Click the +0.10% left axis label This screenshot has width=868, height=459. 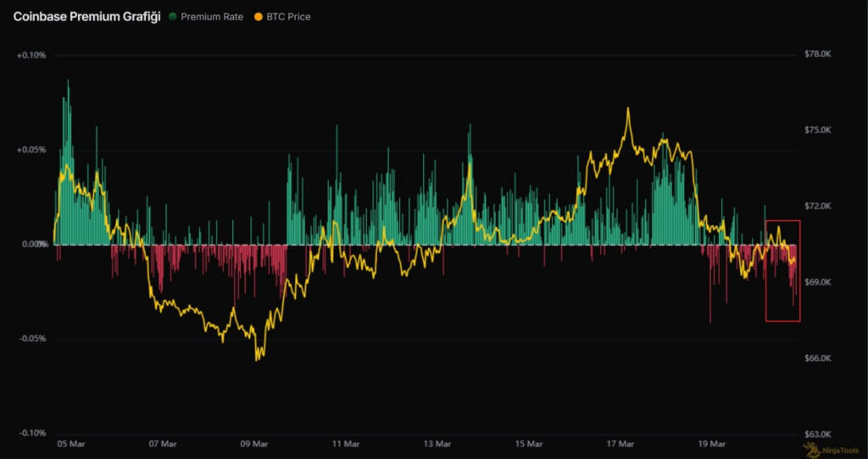click(x=31, y=56)
